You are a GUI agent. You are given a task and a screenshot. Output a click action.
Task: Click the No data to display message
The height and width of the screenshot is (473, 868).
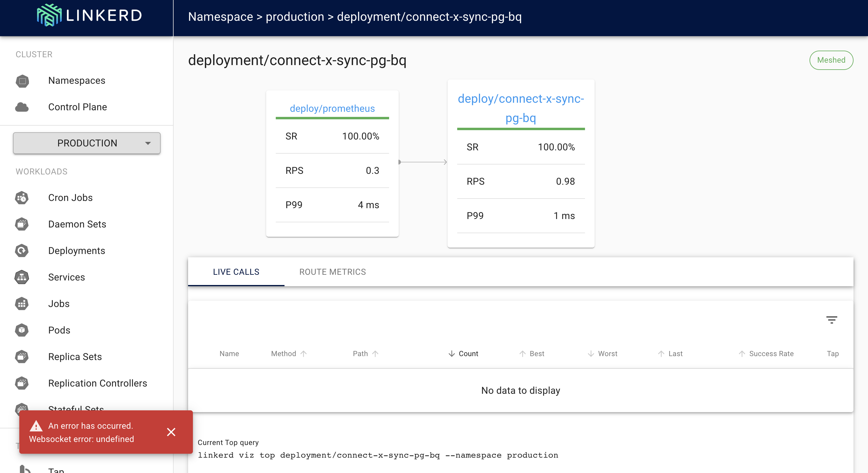click(x=520, y=390)
